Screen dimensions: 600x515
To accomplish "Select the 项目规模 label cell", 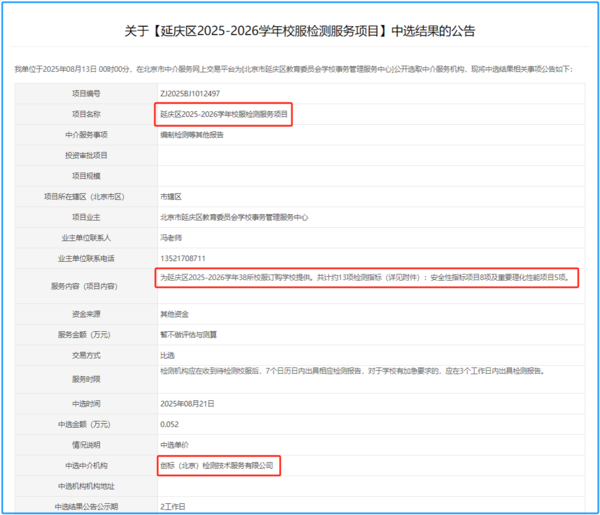I will tap(86, 176).
